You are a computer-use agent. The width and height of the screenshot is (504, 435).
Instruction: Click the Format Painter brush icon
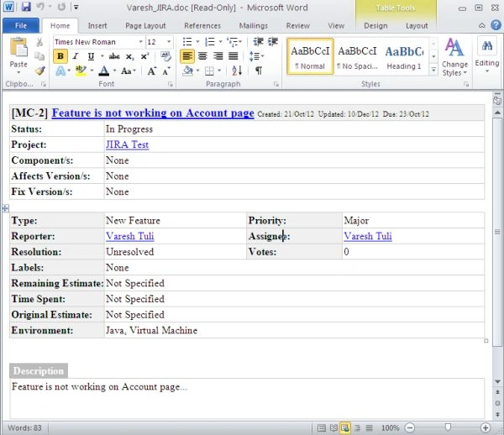(x=39, y=71)
